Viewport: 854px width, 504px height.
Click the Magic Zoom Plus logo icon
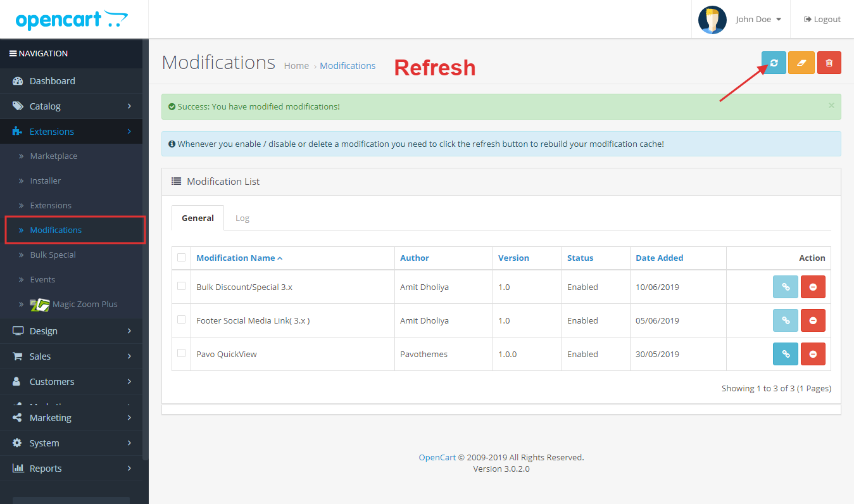coord(40,305)
